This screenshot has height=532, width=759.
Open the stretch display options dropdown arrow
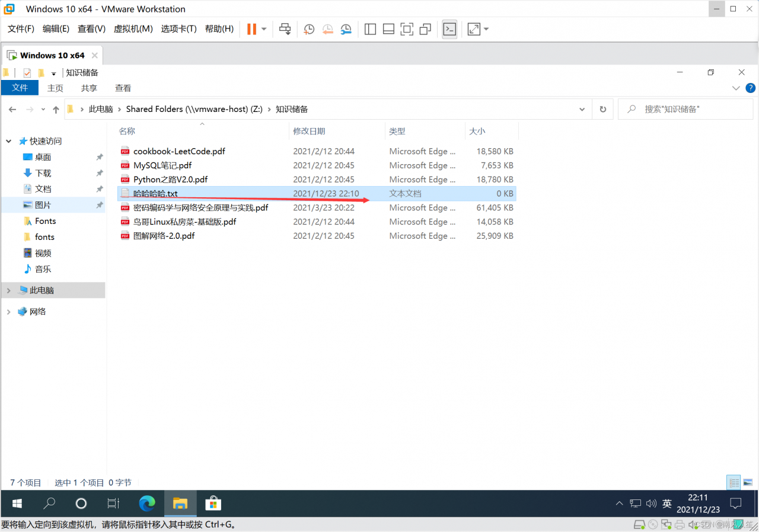(x=486, y=29)
